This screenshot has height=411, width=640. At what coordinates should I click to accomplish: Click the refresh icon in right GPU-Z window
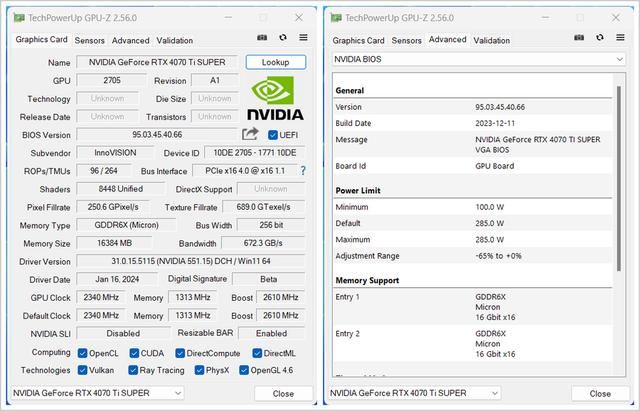(x=600, y=38)
